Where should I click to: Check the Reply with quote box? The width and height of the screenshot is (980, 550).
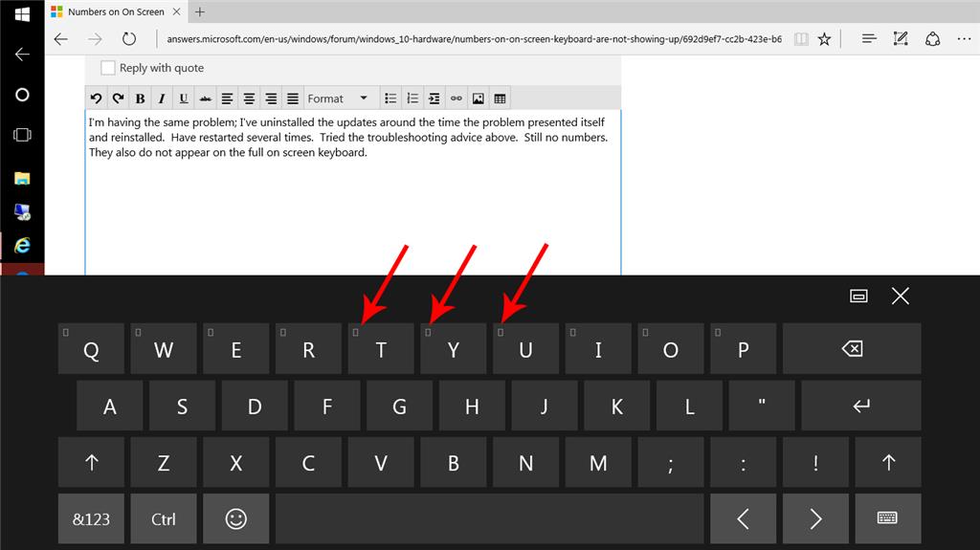108,68
